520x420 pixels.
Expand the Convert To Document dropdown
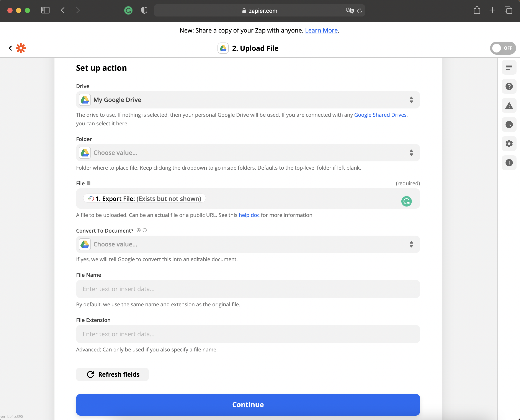248,244
